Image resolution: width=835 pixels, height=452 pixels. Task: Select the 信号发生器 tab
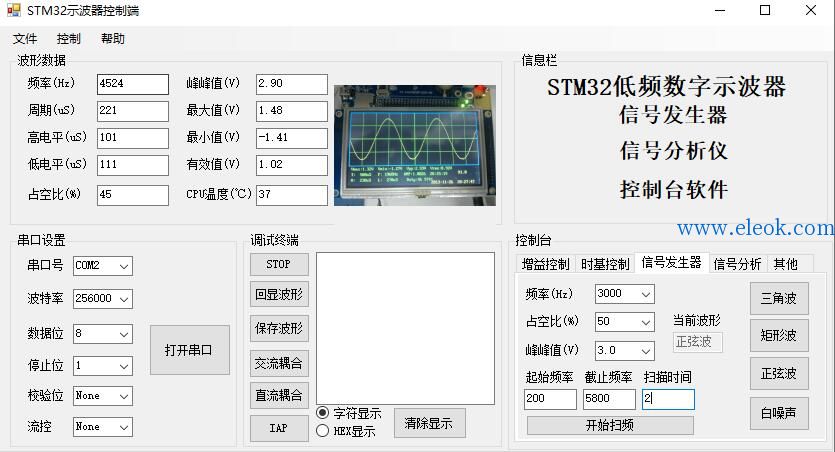(x=672, y=262)
